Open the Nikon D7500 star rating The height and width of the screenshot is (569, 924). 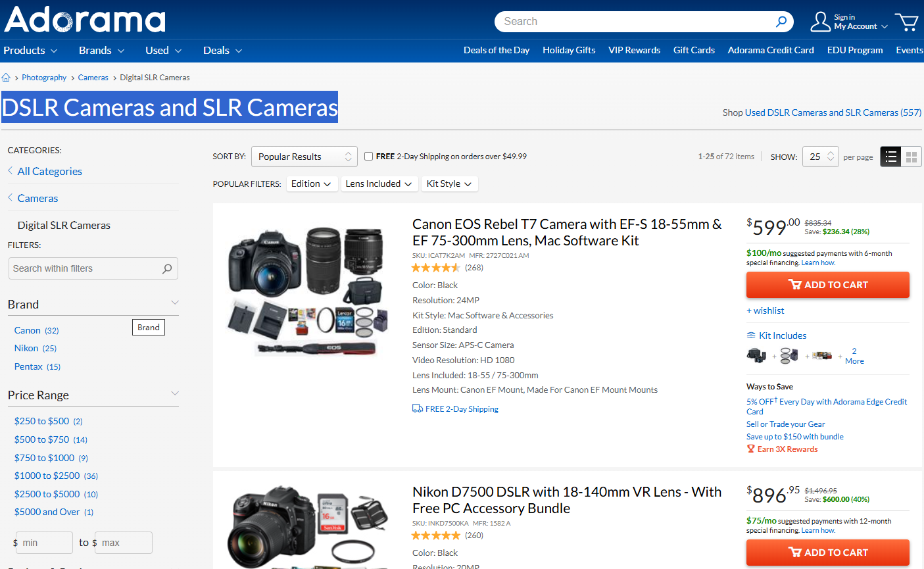[x=435, y=535]
